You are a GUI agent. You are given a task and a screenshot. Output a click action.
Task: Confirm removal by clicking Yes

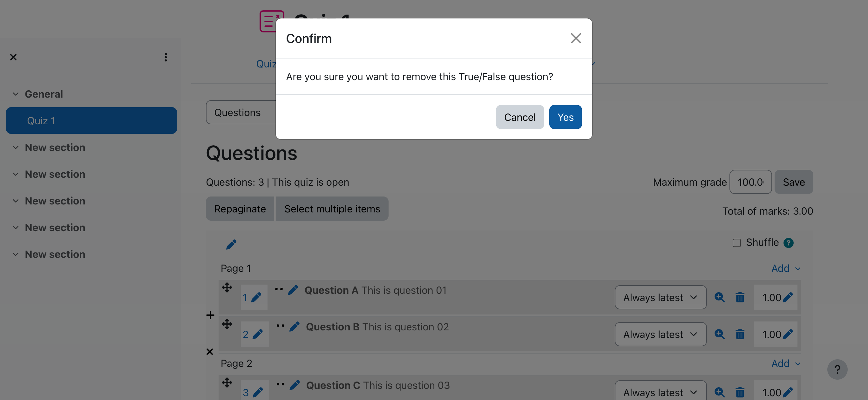[565, 117]
